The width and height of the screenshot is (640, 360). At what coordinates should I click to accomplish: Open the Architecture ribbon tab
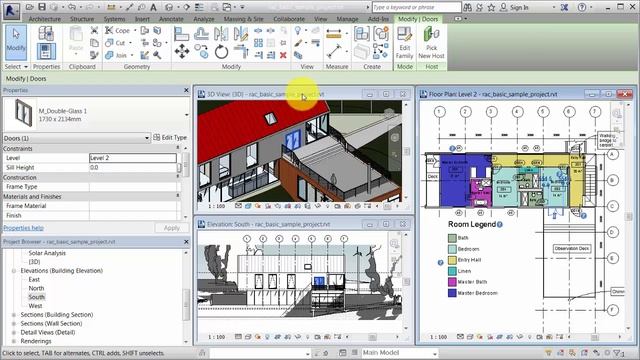point(45,19)
